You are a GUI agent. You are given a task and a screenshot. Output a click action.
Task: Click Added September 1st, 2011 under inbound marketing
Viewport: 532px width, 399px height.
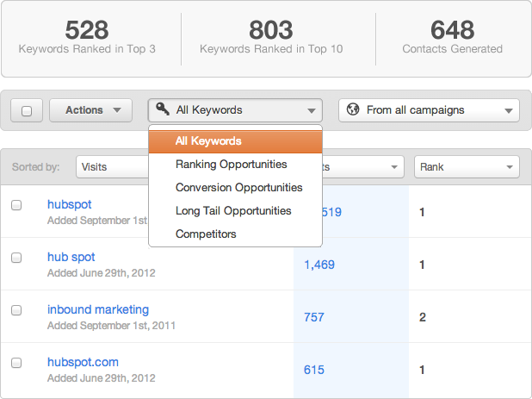tap(111, 326)
